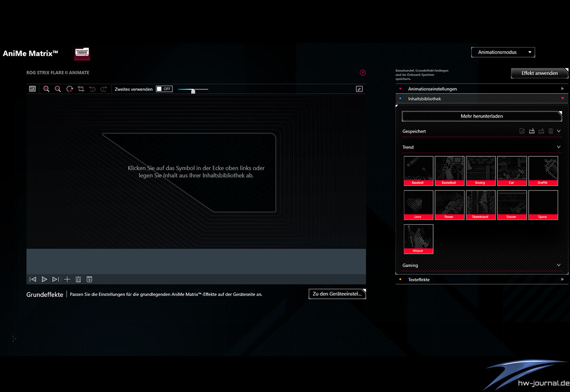The width and height of the screenshot is (570, 392).
Task: Select the Baseball thumbnail
Action: coord(418,171)
